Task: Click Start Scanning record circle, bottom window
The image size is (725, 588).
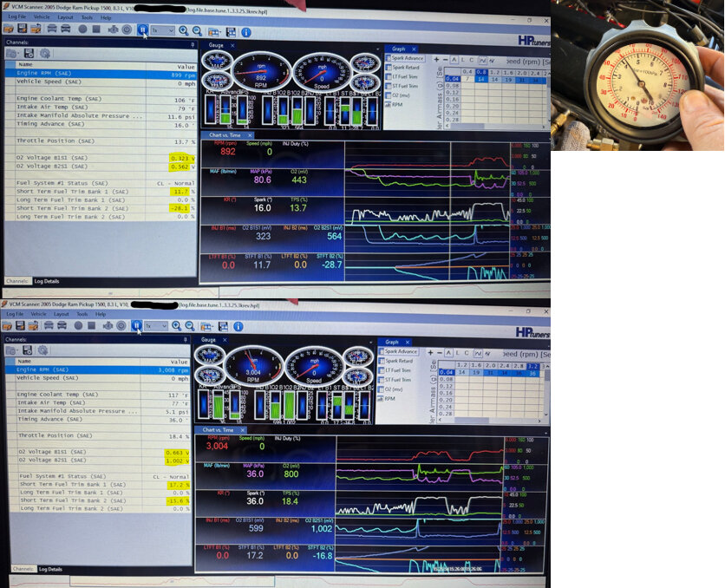Action: tap(78, 325)
